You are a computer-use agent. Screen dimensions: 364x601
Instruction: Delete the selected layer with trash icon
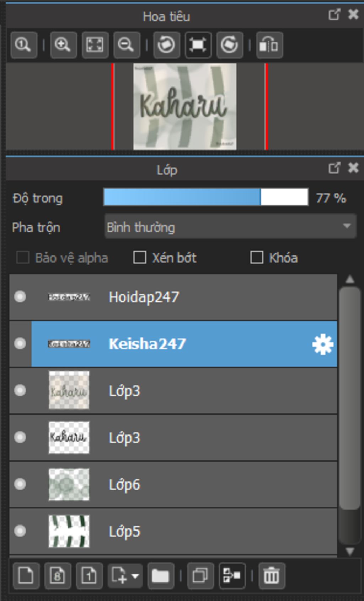pyautogui.click(x=272, y=575)
